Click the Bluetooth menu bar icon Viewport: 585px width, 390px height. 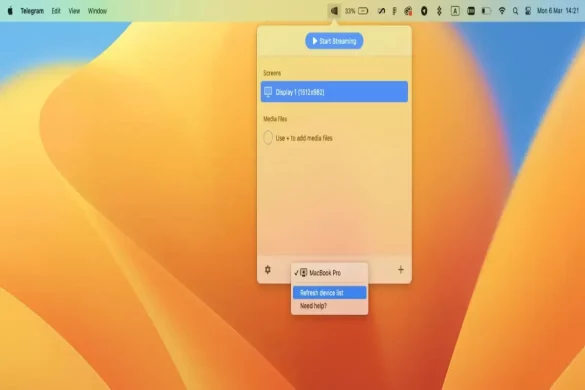tap(439, 11)
